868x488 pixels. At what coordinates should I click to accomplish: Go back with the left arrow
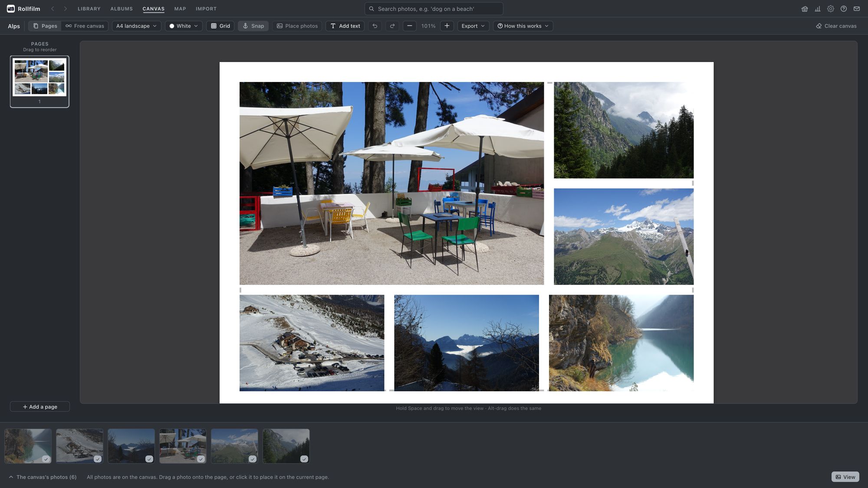(x=53, y=9)
